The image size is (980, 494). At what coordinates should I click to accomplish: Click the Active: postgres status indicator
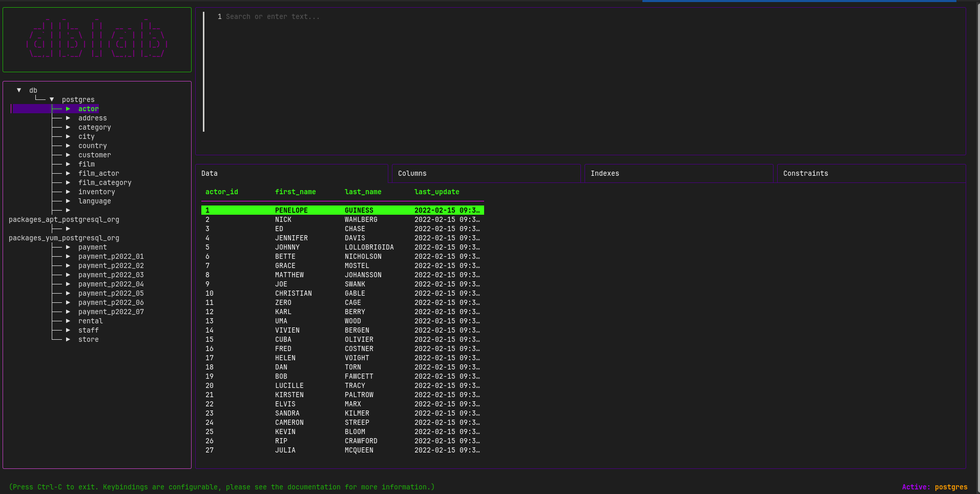[935, 487]
